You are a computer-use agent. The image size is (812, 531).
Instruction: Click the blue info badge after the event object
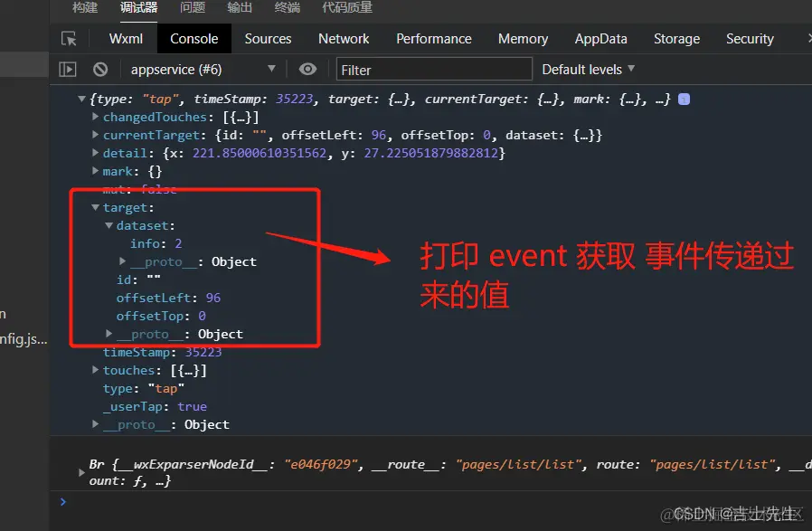(685, 99)
